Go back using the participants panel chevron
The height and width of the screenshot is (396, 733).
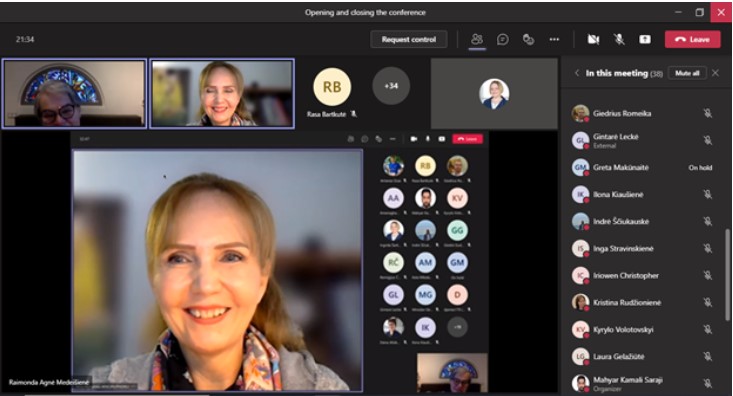click(x=577, y=73)
